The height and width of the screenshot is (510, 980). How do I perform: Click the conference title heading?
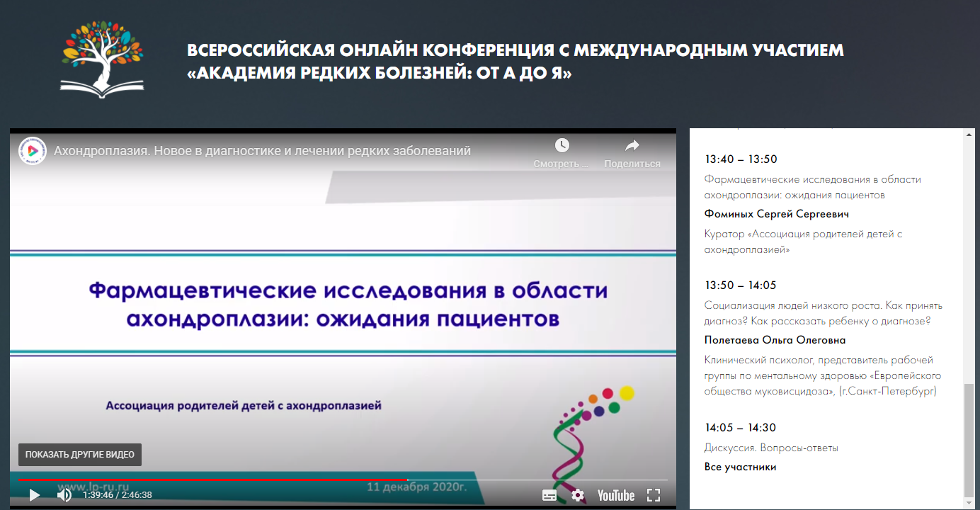(x=515, y=62)
